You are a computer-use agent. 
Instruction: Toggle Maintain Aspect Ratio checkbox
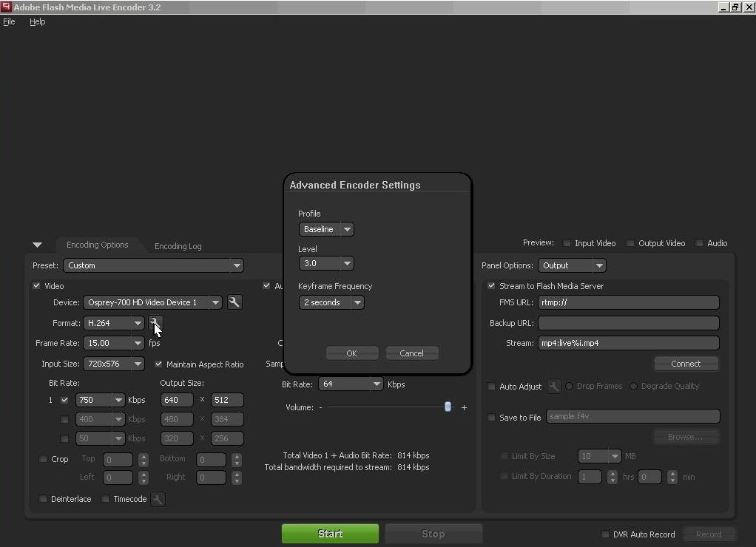tap(158, 364)
